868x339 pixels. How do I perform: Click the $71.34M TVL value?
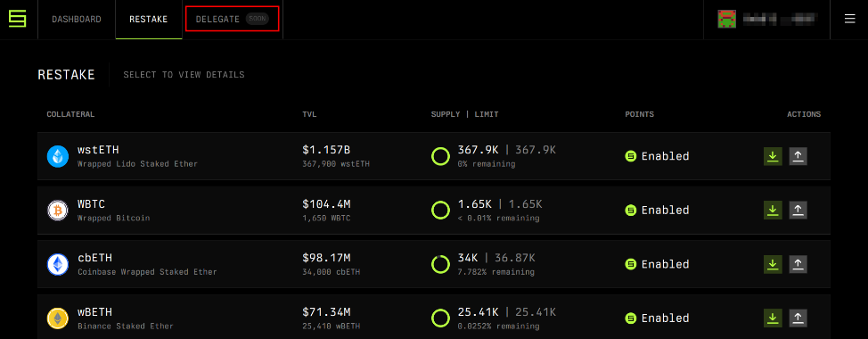(326, 312)
